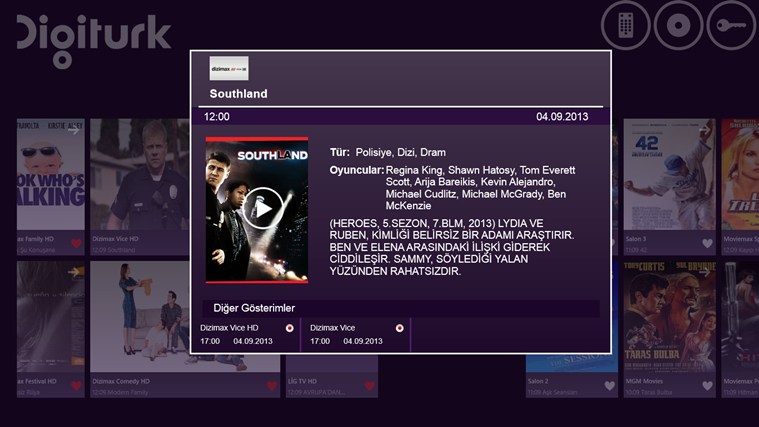Select the Dizimax Vice HD 17:00 showing
The image size is (759, 427).
click(247, 335)
